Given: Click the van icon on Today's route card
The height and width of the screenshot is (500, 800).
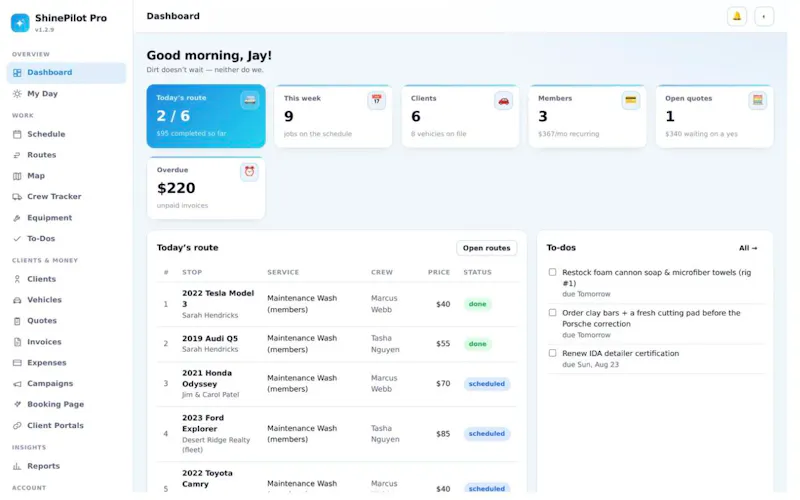Looking at the screenshot, I should [x=249, y=100].
